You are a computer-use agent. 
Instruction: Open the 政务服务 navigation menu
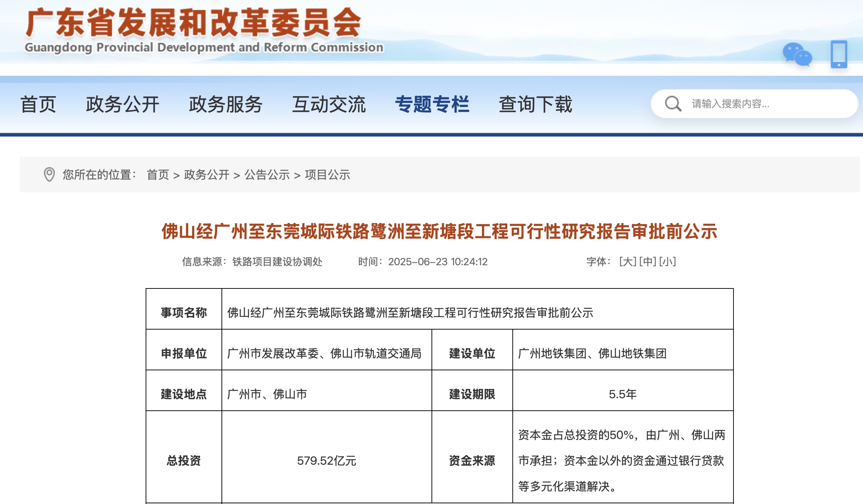226,104
